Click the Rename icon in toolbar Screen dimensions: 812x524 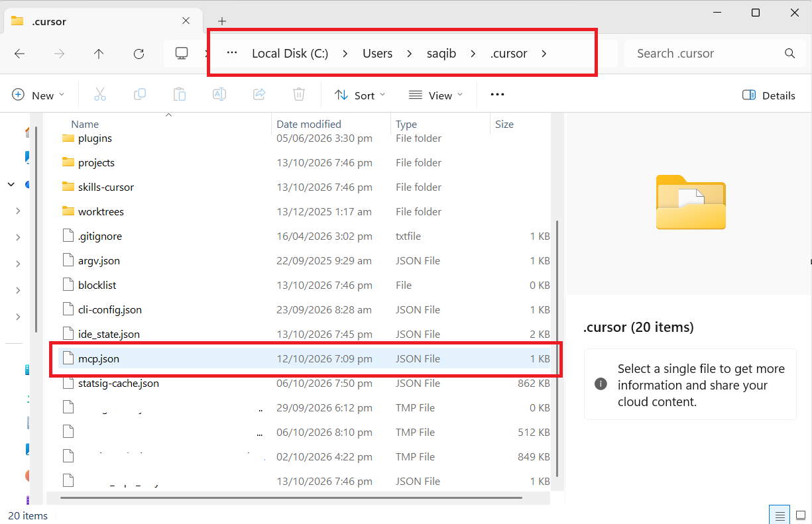[x=219, y=95]
